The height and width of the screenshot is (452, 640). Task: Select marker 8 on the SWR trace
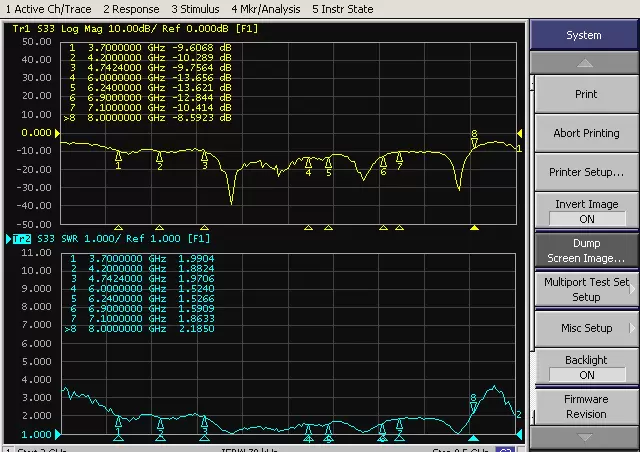pyautogui.click(x=474, y=405)
